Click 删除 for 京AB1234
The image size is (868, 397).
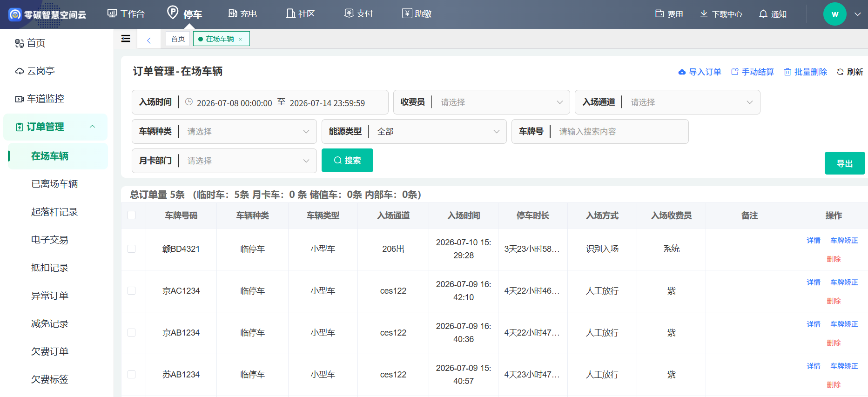pyautogui.click(x=834, y=343)
